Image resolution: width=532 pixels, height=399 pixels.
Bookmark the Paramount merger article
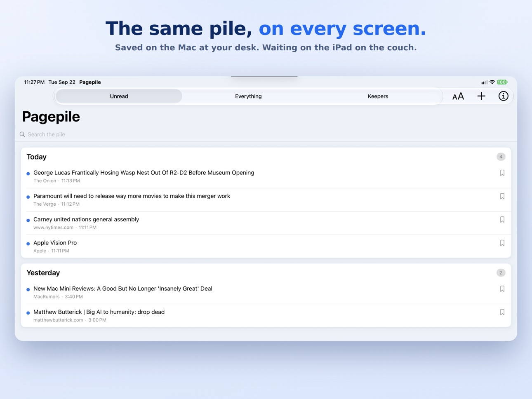pyautogui.click(x=502, y=197)
